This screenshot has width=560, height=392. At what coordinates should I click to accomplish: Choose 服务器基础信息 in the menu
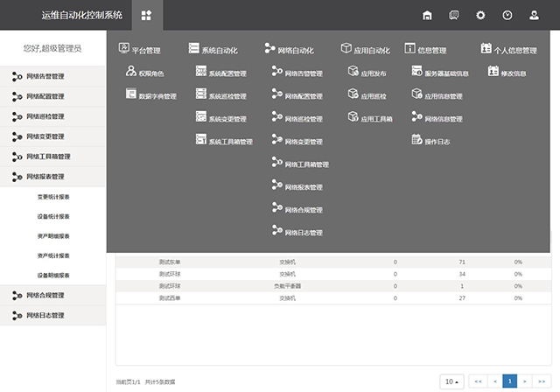446,73
